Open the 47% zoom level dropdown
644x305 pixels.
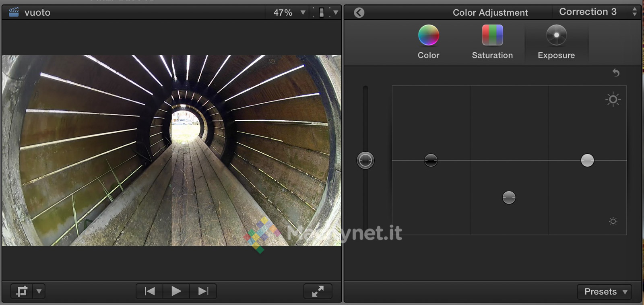tap(287, 13)
